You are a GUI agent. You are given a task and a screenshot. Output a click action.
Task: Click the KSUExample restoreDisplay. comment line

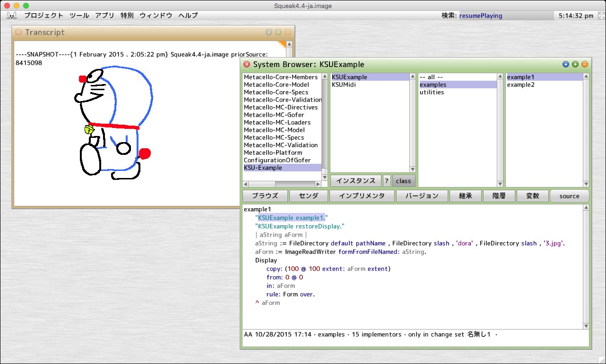[x=300, y=226]
